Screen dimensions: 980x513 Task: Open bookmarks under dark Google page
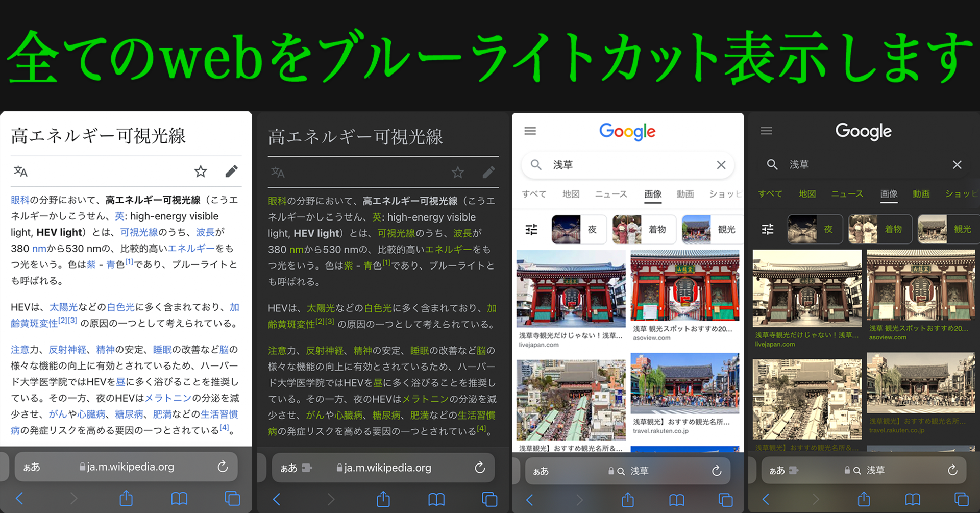[913, 499]
